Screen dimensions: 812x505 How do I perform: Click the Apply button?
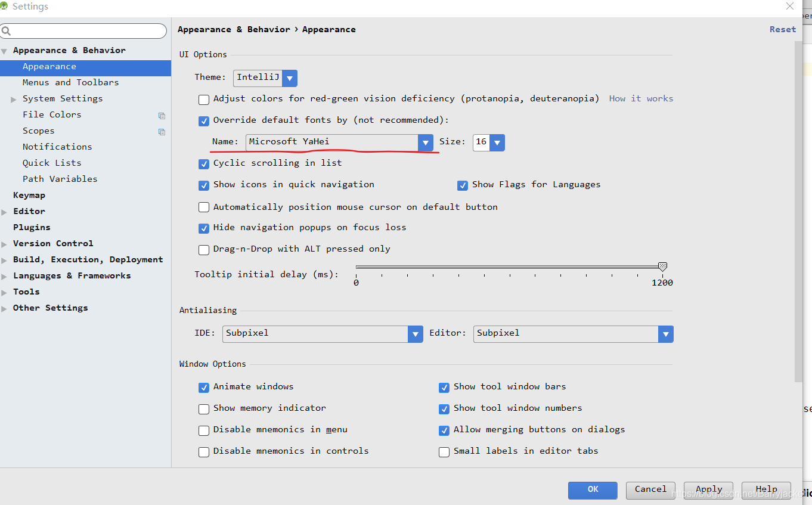pos(708,490)
